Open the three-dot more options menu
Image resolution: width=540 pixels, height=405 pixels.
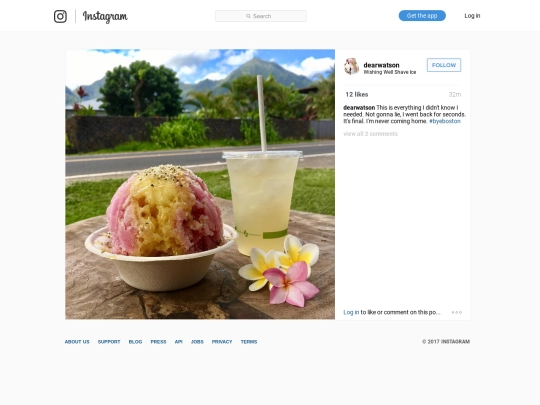(457, 312)
